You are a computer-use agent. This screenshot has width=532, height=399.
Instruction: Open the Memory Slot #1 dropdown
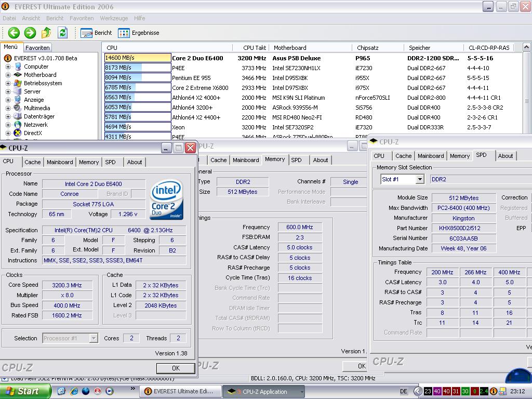click(419, 179)
